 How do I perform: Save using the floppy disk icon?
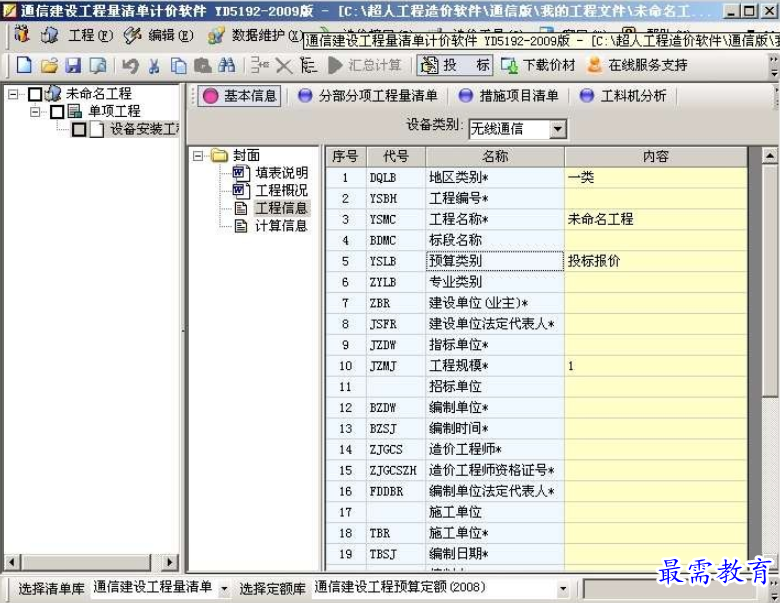click(x=73, y=66)
